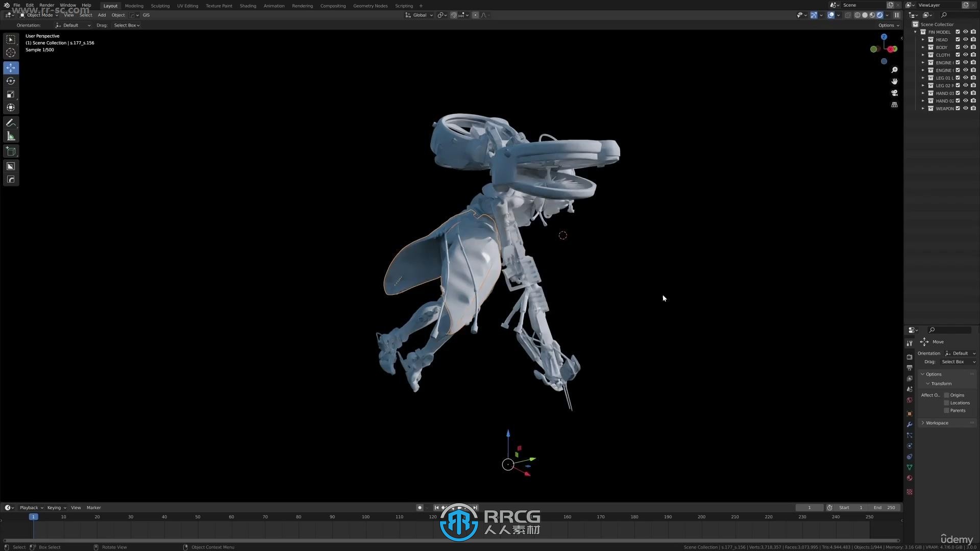Image resolution: width=980 pixels, height=551 pixels.
Task: Open the Object menu in header
Action: [118, 15]
